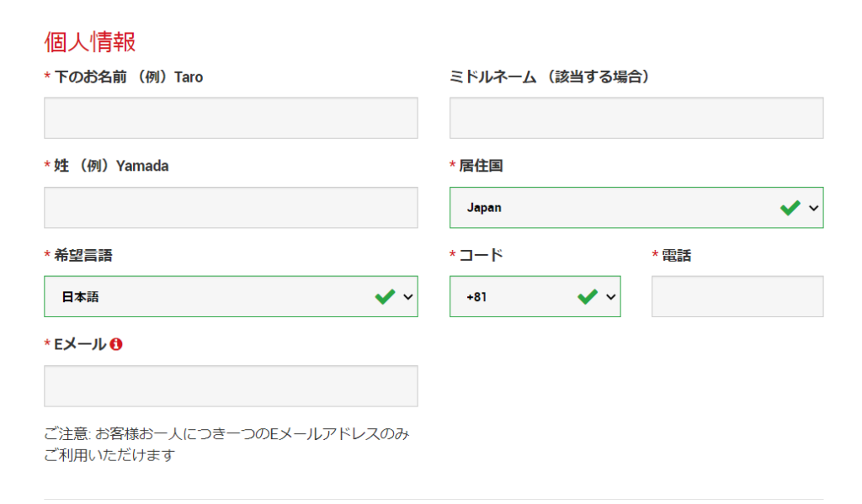Screen dimensions: 862x504
Task: Click the green checkmark in 希望言語 field
Action: click(385, 297)
